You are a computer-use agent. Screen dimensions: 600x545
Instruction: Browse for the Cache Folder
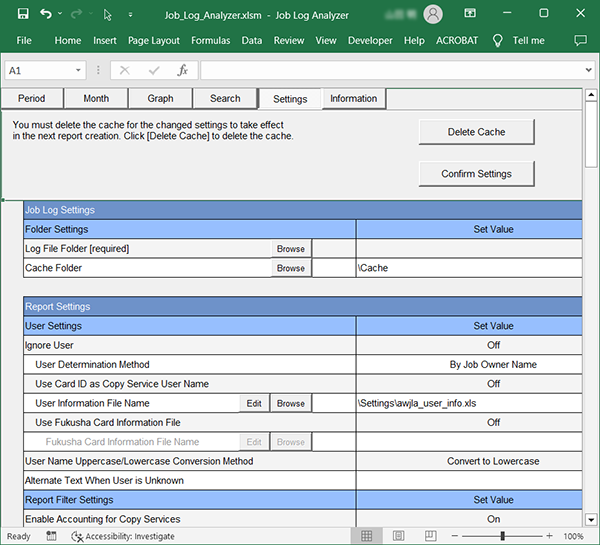pos(291,268)
